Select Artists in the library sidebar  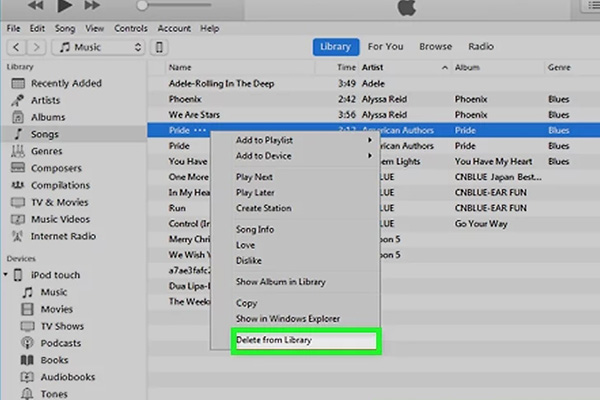46,101
